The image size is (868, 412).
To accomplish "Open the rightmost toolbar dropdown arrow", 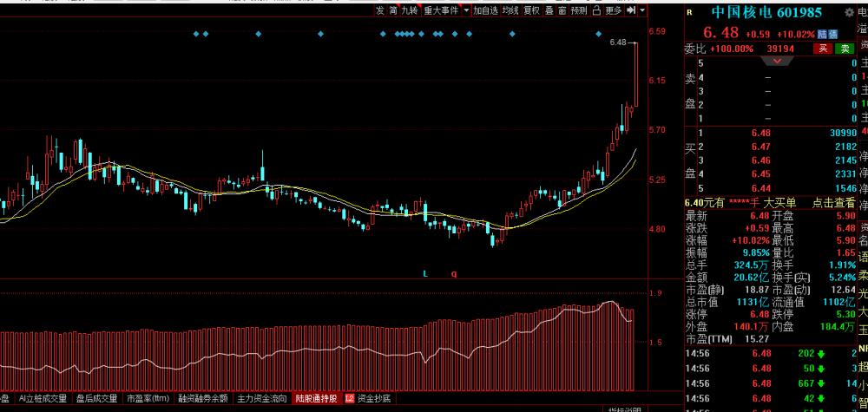I will pos(642,10).
